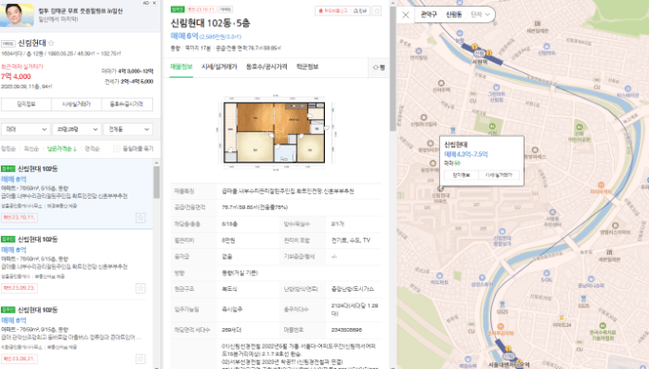This screenshot has height=369, width=649.
Task: Favorite the 신림현대 complex with the star
Action: 51,43
